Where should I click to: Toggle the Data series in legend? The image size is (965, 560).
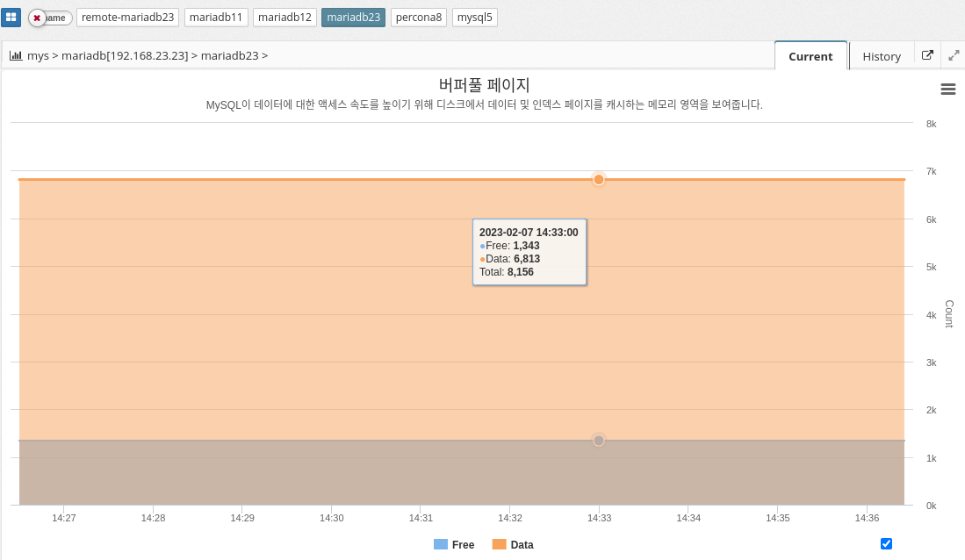tap(513, 545)
